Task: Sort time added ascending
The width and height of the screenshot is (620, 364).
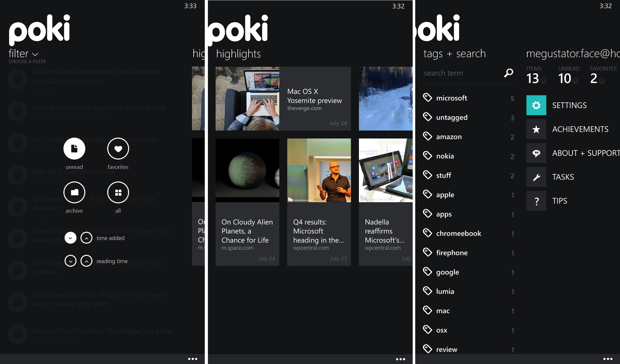Action: [86, 238]
